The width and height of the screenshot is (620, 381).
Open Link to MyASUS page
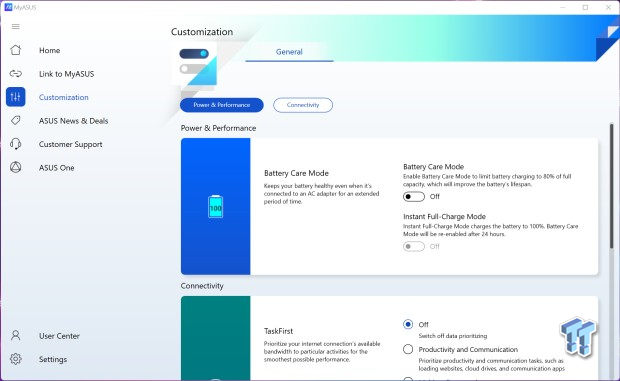point(66,74)
